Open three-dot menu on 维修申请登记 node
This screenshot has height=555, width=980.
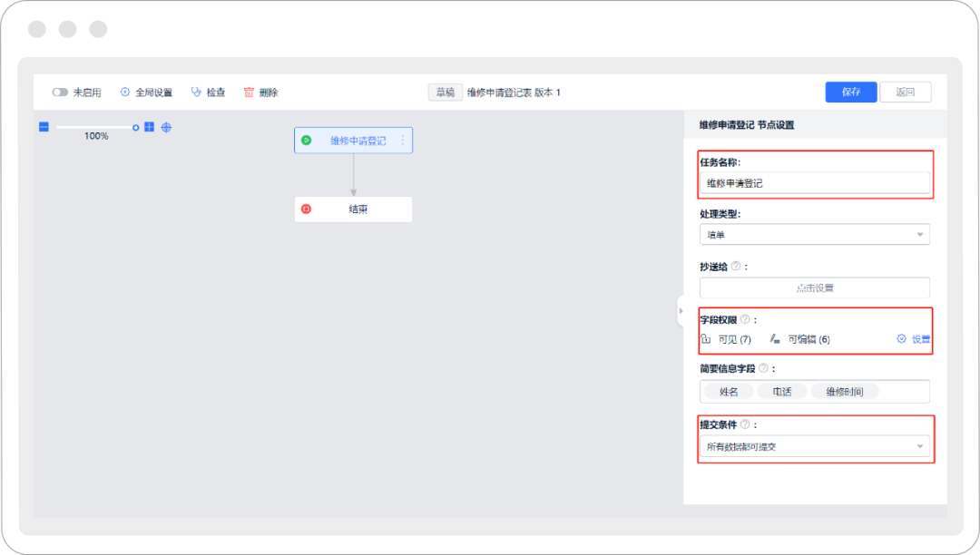pos(403,141)
